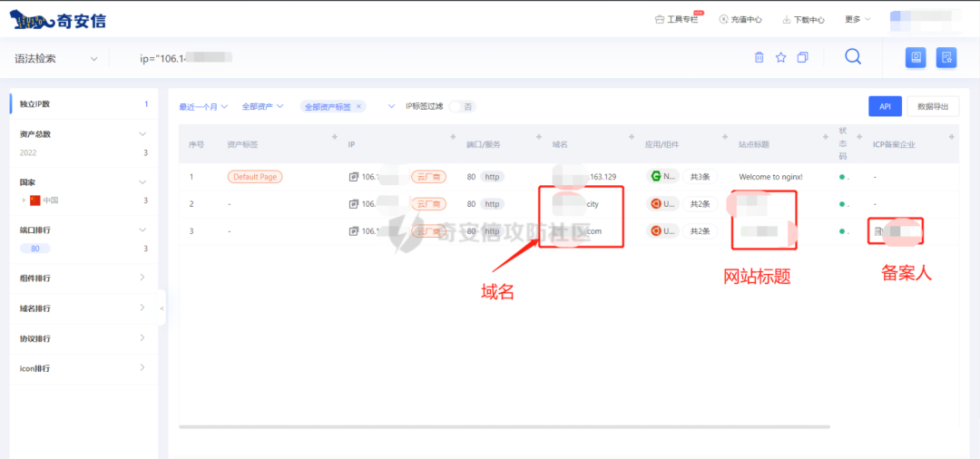Click plus icon in the 站点标题 header

(827, 137)
